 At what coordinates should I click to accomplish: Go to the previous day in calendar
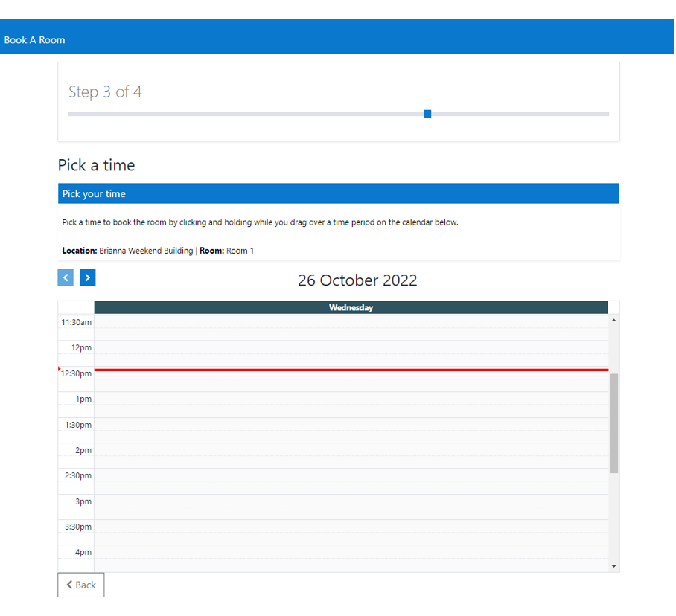click(x=66, y=277)
